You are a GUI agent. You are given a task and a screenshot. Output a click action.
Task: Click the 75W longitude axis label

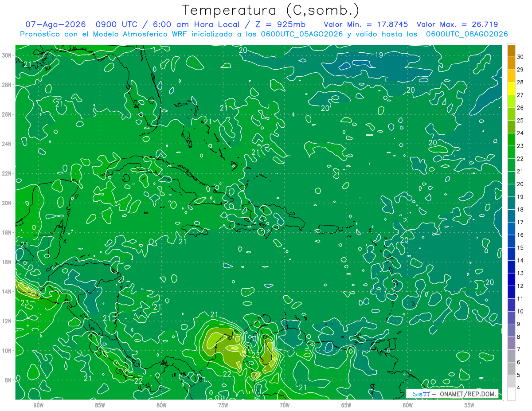pyautogui.click(x=223, y=405)
